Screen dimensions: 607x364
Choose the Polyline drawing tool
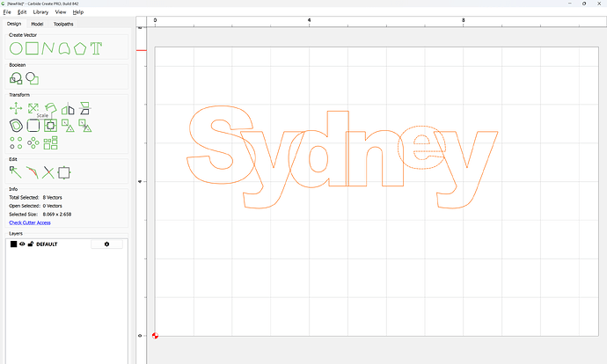(48, 47)
